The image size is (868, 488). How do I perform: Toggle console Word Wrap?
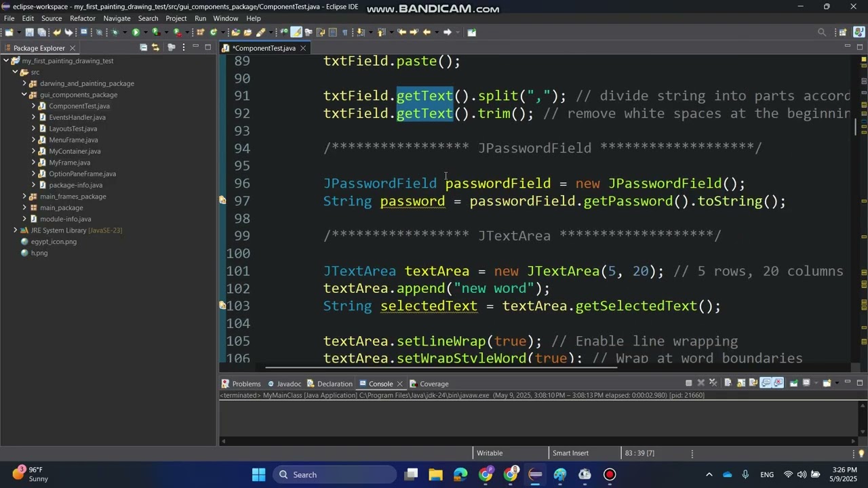tap(753, 383)
